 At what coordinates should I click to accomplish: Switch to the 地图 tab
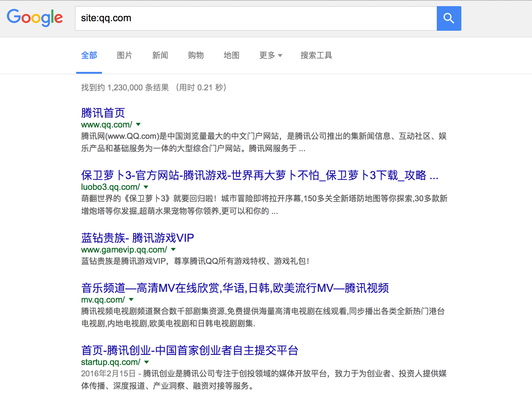coord(232,56)
